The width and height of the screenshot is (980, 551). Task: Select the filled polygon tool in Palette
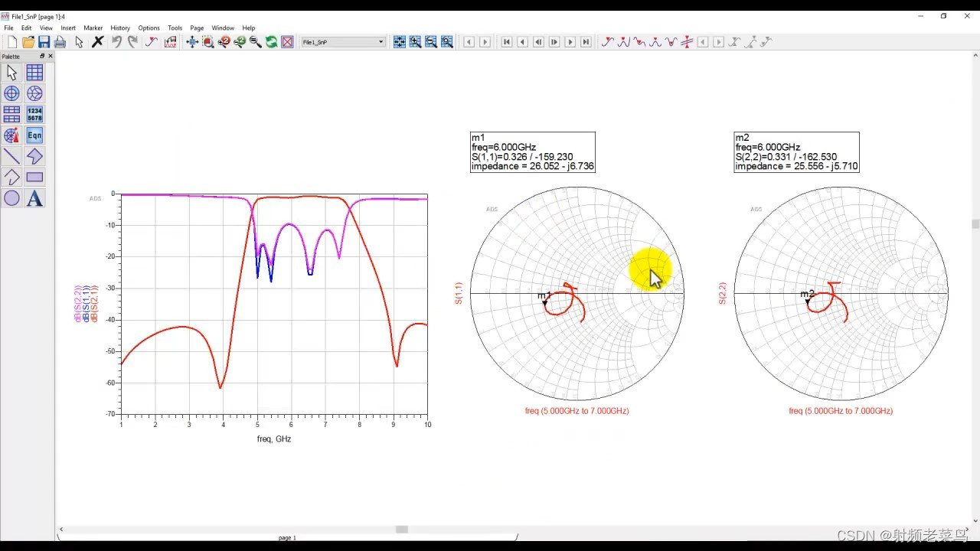[34, 156]
